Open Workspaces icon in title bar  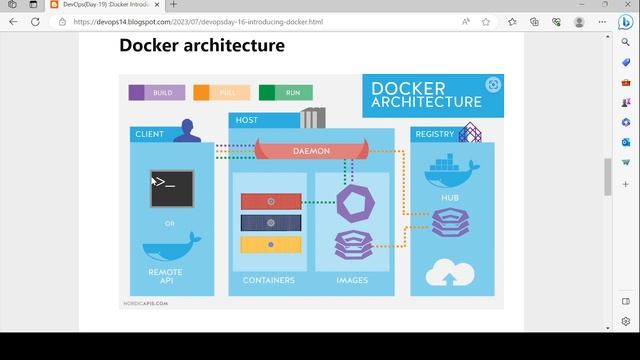point(12,4)
